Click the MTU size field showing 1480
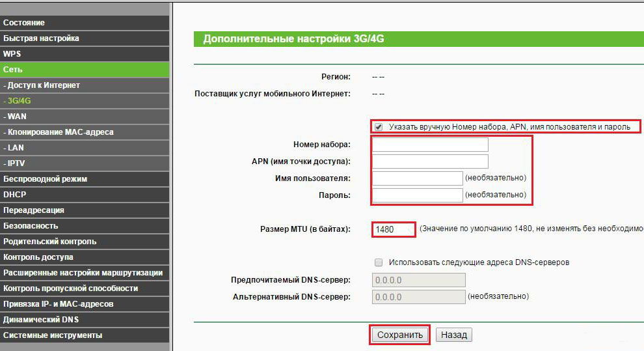644x351 pixels. [x=393, y=229]
